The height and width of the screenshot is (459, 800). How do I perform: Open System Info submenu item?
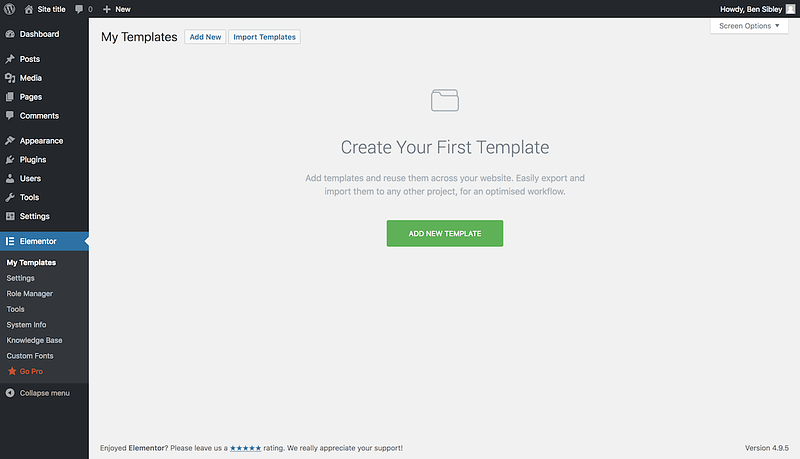point(26,325)
